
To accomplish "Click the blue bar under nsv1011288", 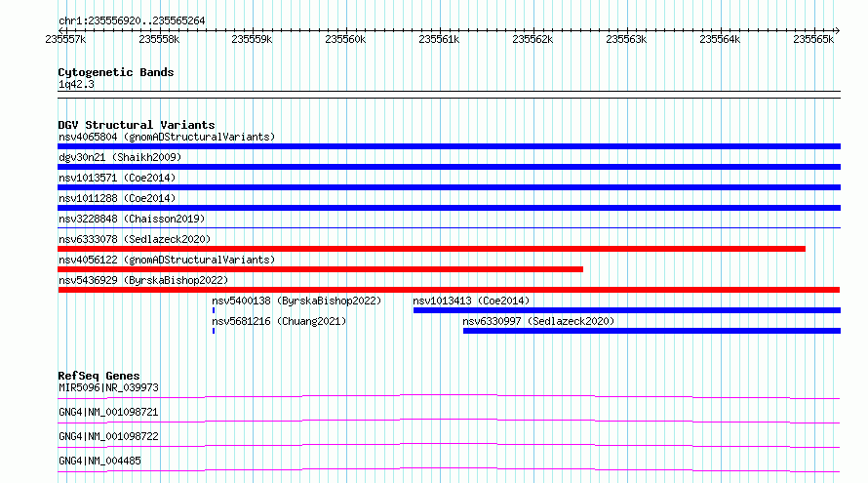I will point(449,208).
